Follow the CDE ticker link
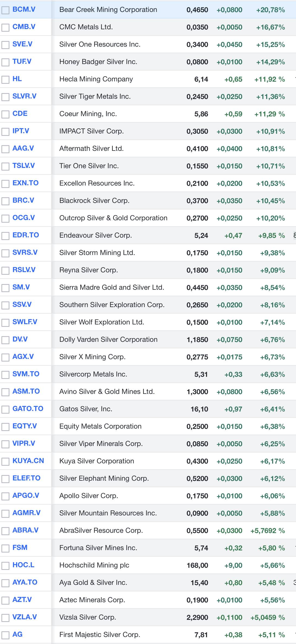The width and height of the screenshot is (296, 644). click(20, 114)
